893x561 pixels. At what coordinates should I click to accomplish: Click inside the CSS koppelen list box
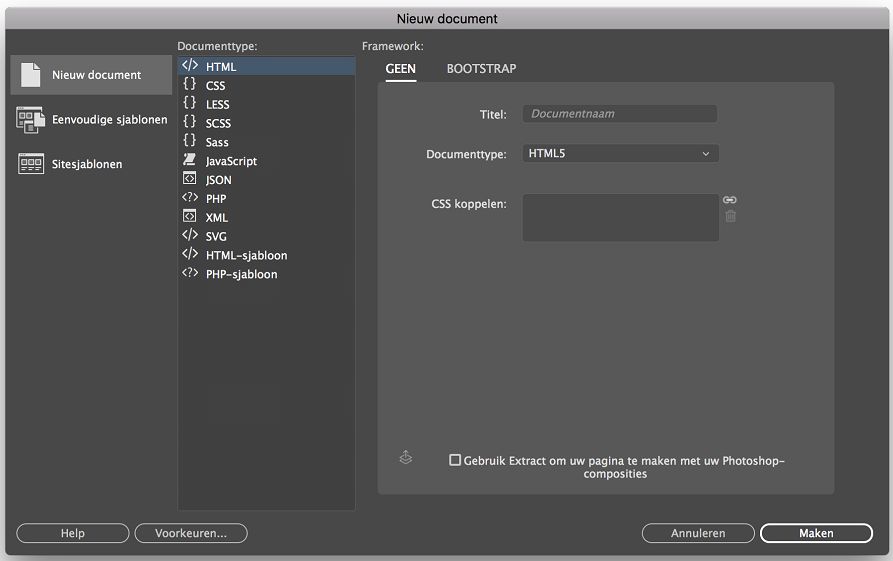coord(620,217)
